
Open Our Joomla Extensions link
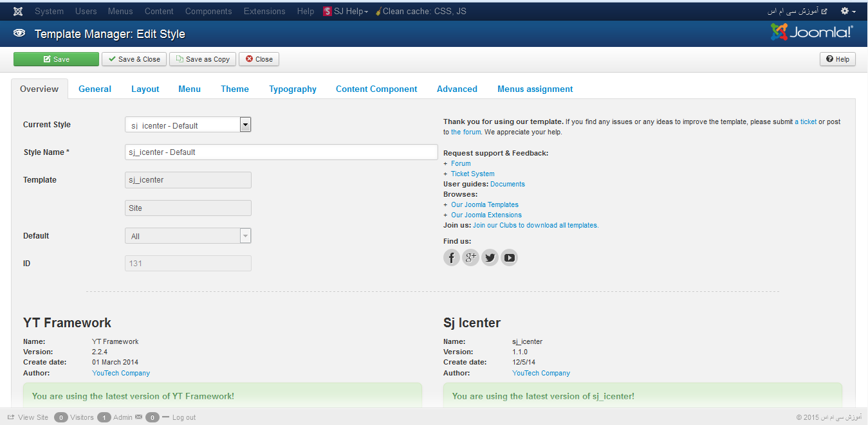coord(486,215)
